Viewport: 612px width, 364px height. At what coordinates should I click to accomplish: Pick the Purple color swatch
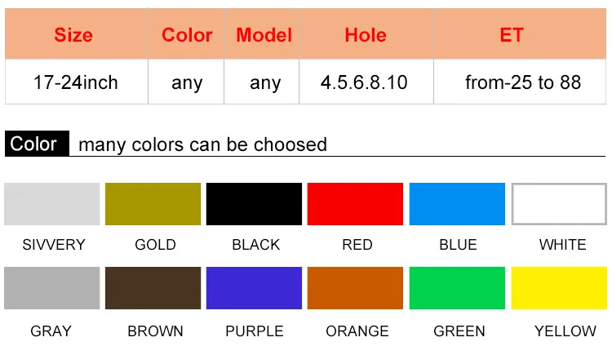pos(254,288)
